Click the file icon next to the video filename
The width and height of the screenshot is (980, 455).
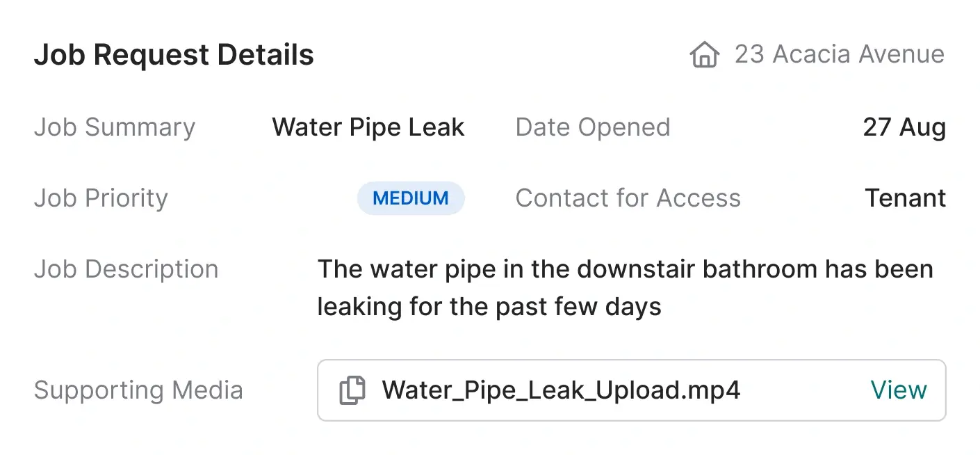point(352,390)
